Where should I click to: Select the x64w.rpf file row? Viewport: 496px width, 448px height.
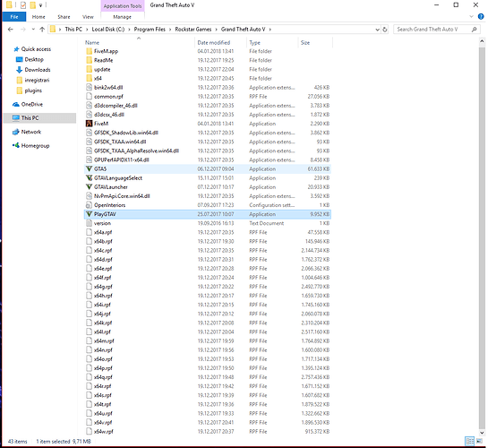(x=208, y=432)
